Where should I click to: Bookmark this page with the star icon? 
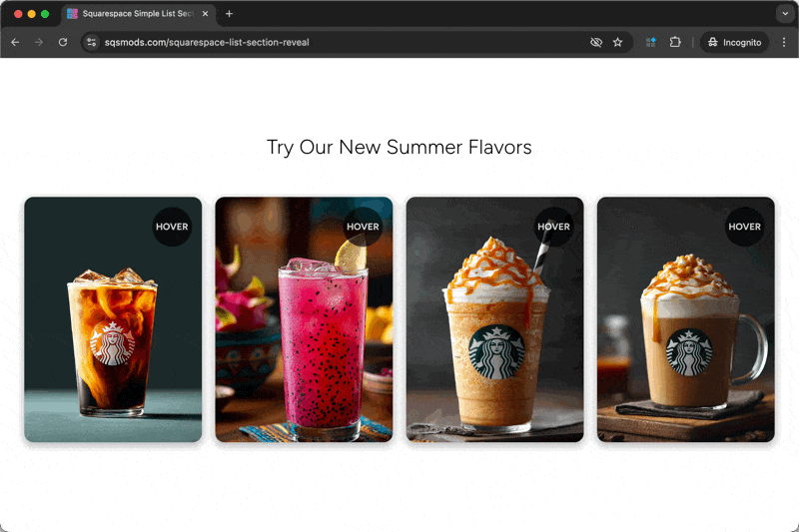coord(617,42)
